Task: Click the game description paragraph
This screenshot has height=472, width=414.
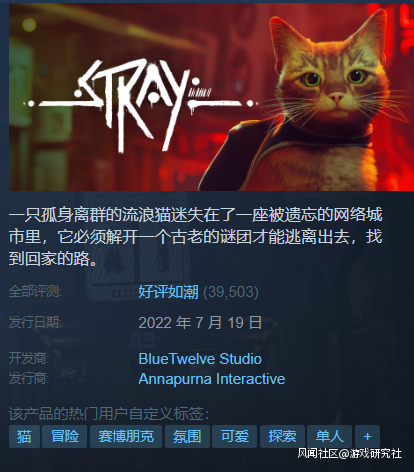Action: (195, 237)
